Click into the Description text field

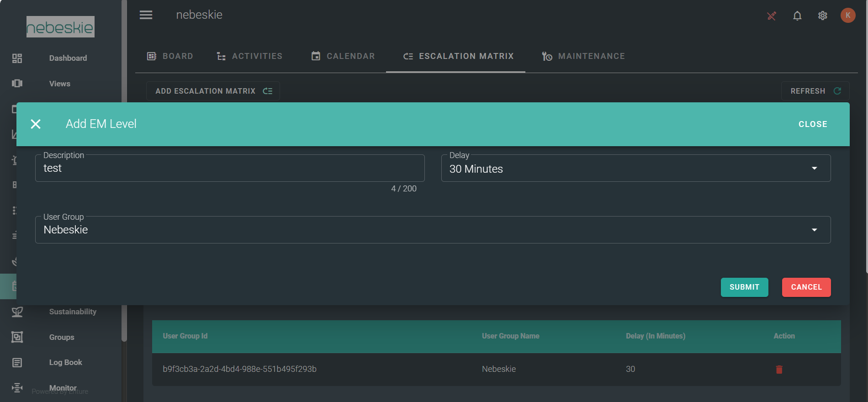(229, 169)
